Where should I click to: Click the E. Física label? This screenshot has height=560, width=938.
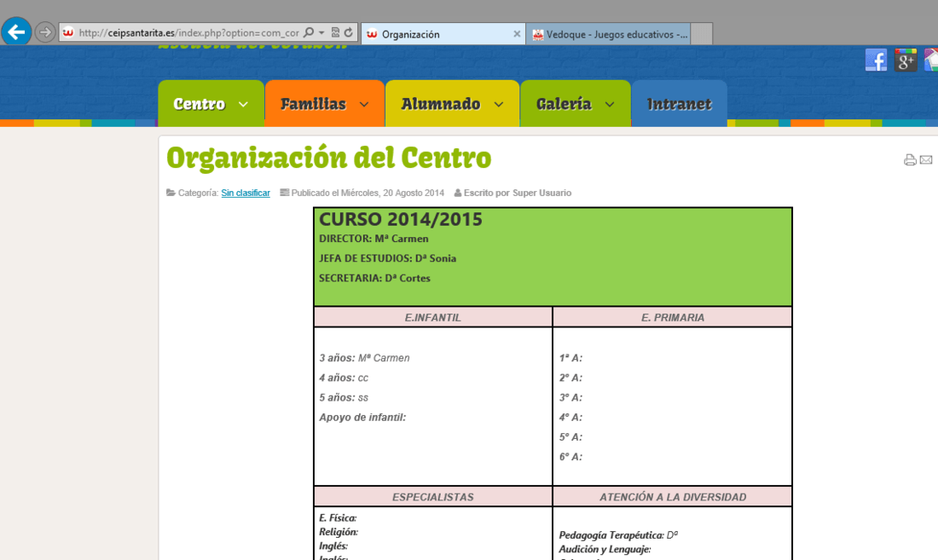pyautogui.click(x=338, y=518)
